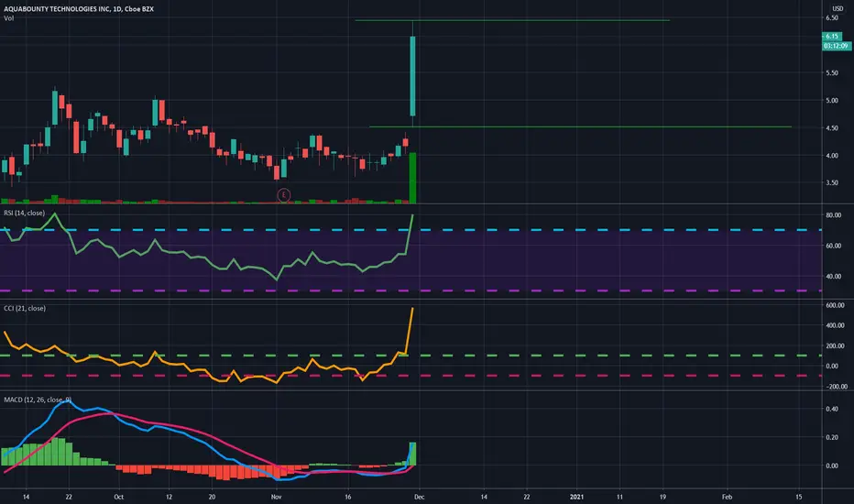The width and height of the screenshot is (854, 504).
Task: Click the 600.00 CCI scale label
Action: coord(835,306)
